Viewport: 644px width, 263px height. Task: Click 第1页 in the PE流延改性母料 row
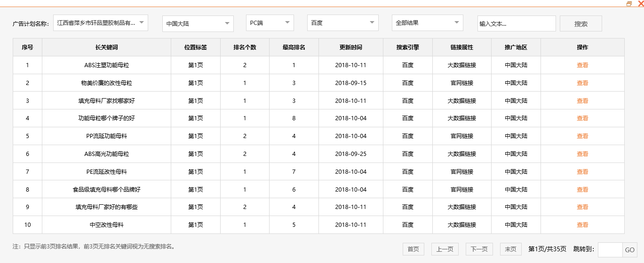click(x=196, y=172)
